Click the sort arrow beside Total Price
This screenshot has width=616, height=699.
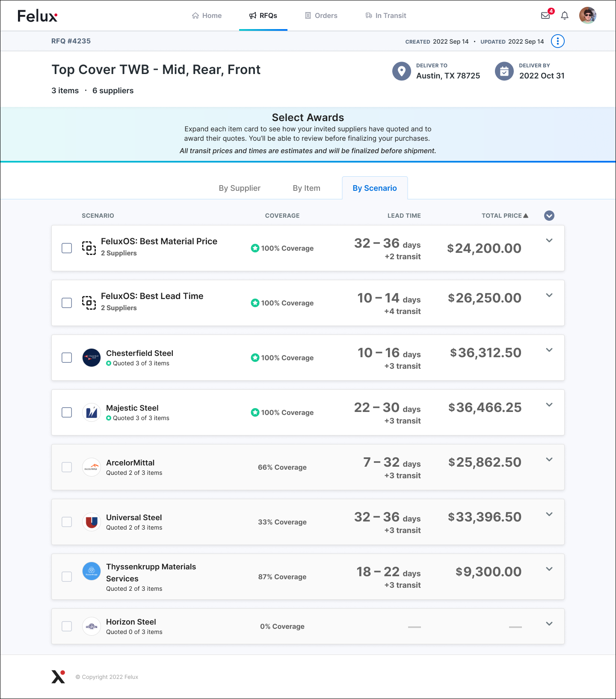tap(526, 216)
